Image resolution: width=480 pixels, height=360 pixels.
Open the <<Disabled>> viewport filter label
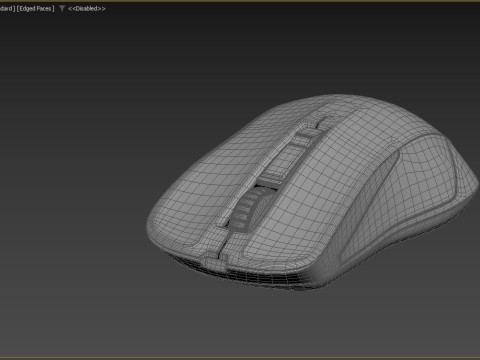tap(87, 9)
